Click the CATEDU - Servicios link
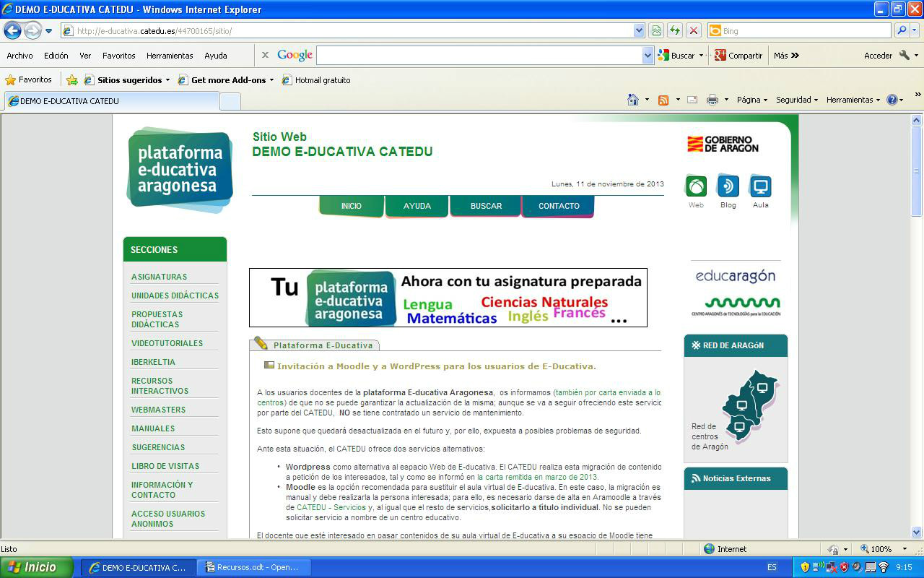This screenshot has height=578, width=924. click(331, 507)
